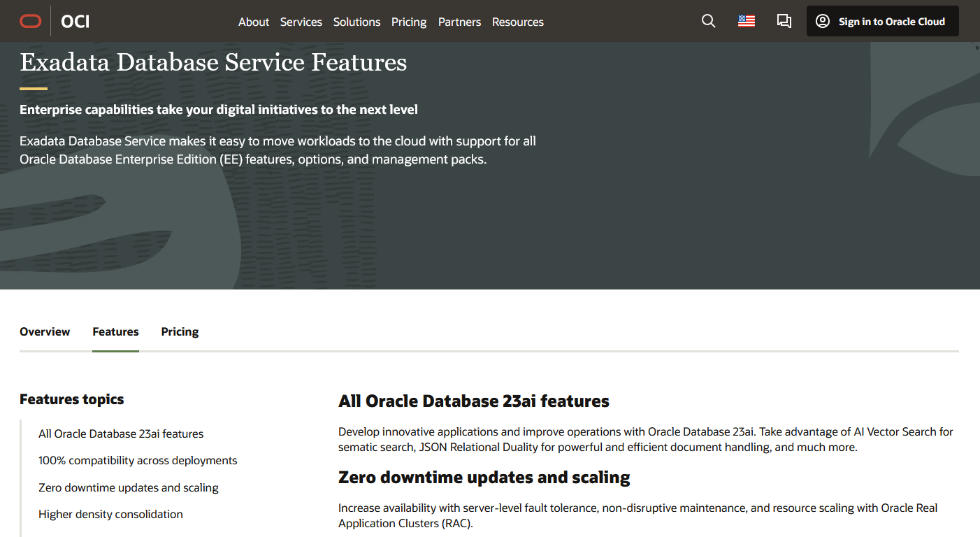Go to Zero downtime updates and scaling topic
The width and height of the screenshot is (980, 537).
coord(129,487)
